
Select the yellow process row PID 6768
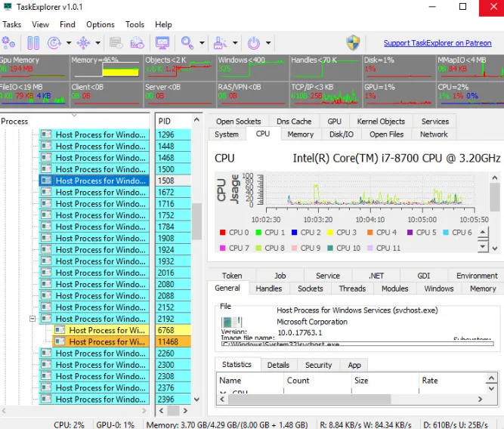pos(100,330)
